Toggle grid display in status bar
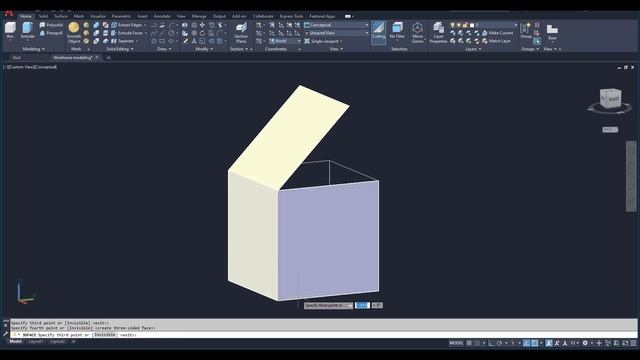The width and height of the screenshot is (640, 360). point(469,343)
